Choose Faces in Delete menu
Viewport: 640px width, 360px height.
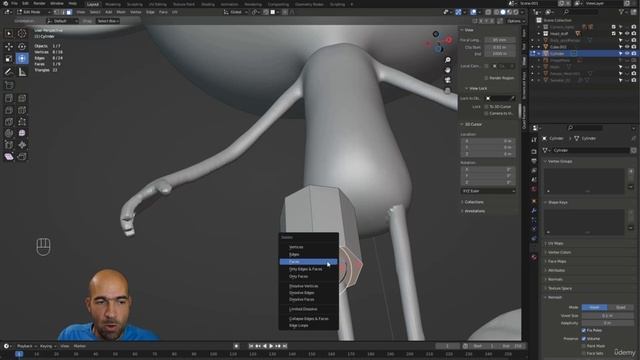pyautogui.click(x=309, y=262)
